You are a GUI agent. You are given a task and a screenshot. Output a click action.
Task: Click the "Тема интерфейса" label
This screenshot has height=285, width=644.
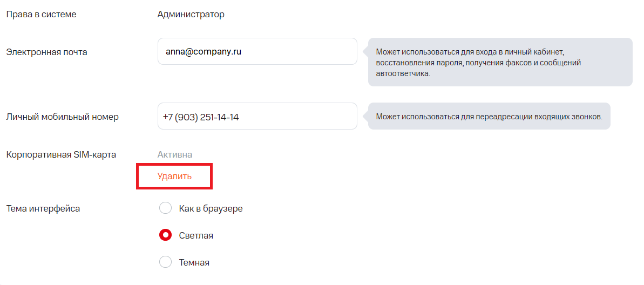click(x=43, y=208)
